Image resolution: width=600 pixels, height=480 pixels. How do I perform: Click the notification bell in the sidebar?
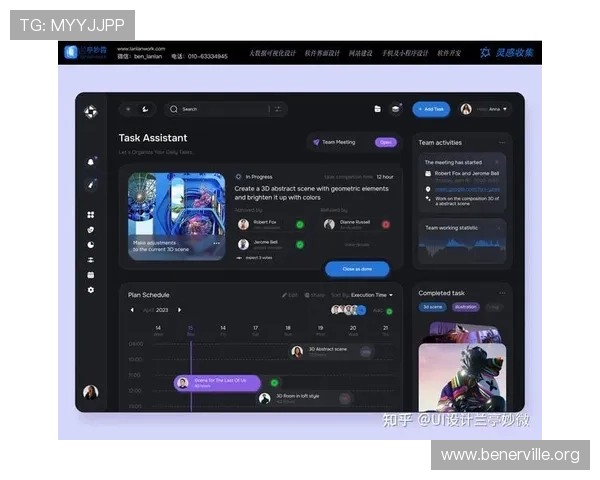point(91,161)
